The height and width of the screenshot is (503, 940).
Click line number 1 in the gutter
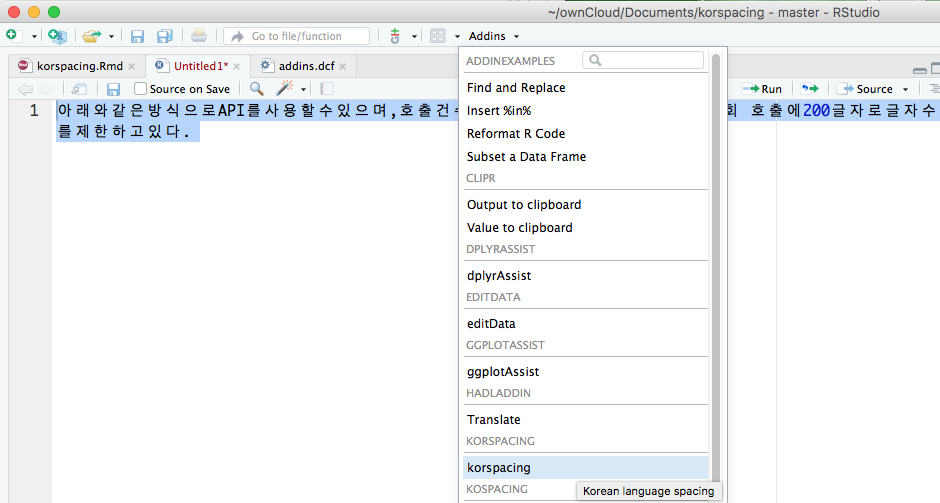(x=34, y=111)
